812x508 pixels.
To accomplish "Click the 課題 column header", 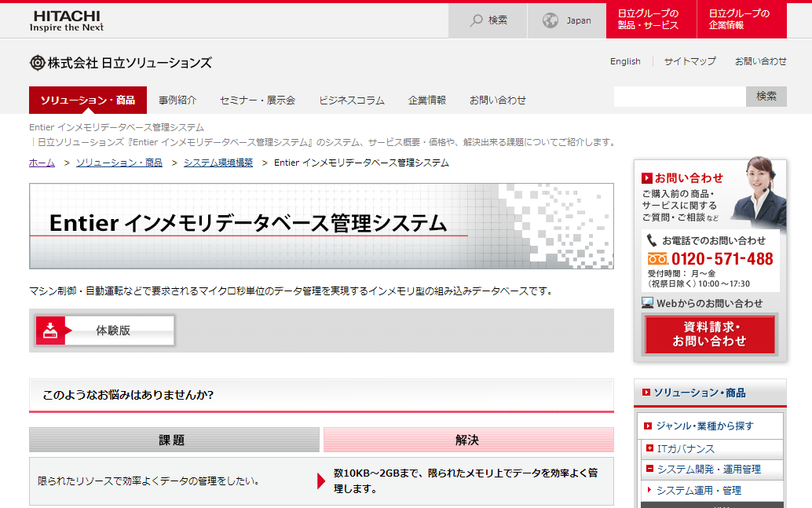I will pos(174,440).
